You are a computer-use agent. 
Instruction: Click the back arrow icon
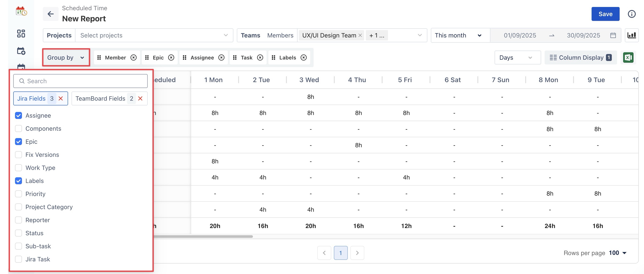(x=50, y=14)
